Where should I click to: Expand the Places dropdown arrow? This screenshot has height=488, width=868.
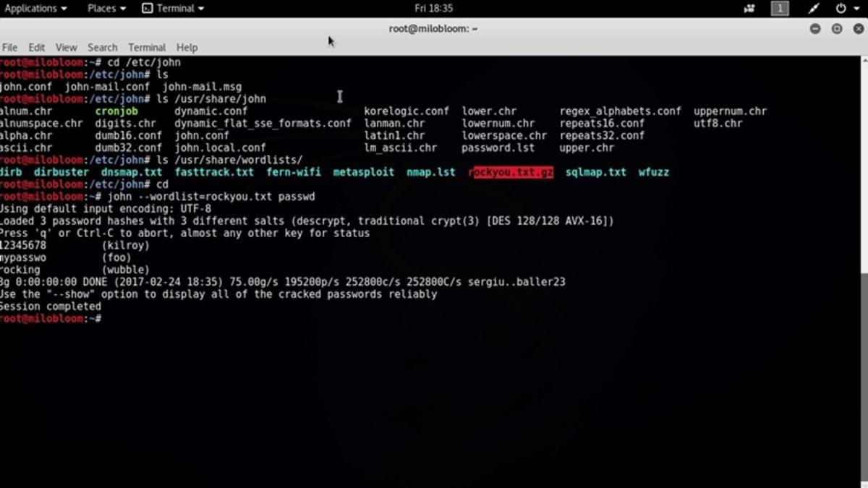coord(123,8)
